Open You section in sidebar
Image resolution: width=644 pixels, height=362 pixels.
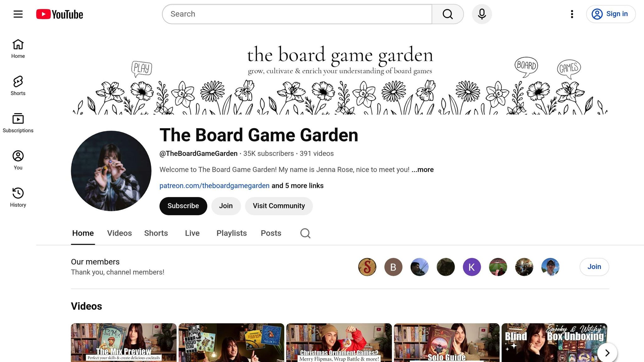click(x=18, y=160)
